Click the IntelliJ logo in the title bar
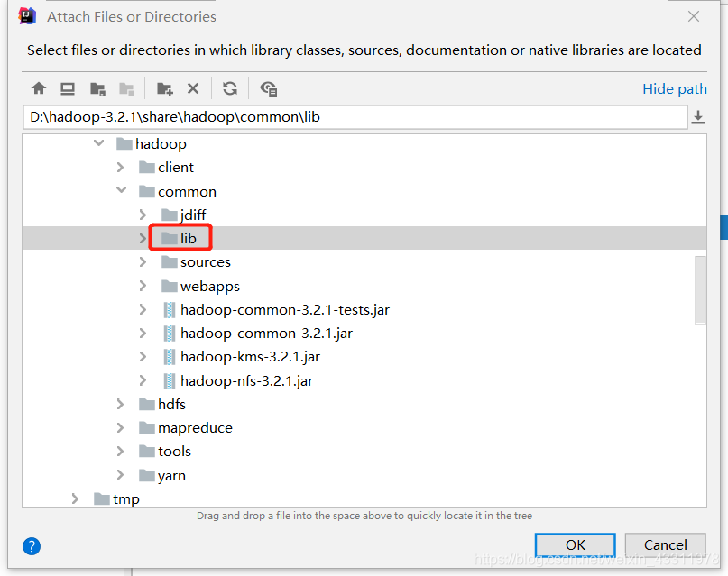 coord(27,16)
